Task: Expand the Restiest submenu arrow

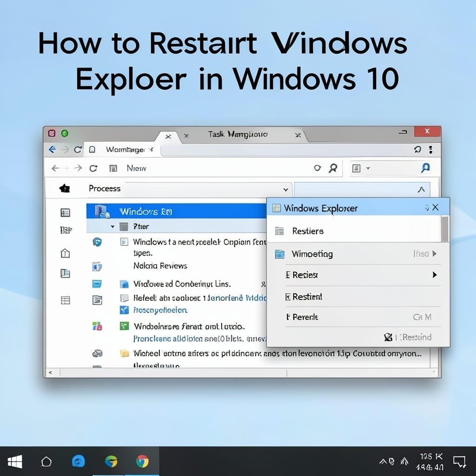Action: (435, 275)
